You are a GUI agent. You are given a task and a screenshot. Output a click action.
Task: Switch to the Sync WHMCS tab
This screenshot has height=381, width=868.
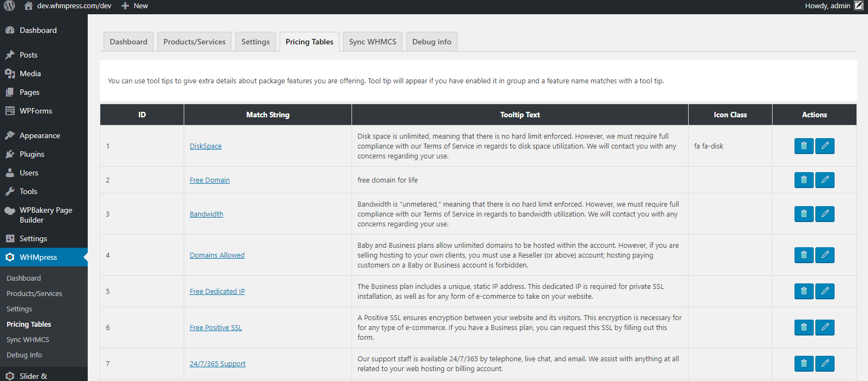[x=373, y=42]
